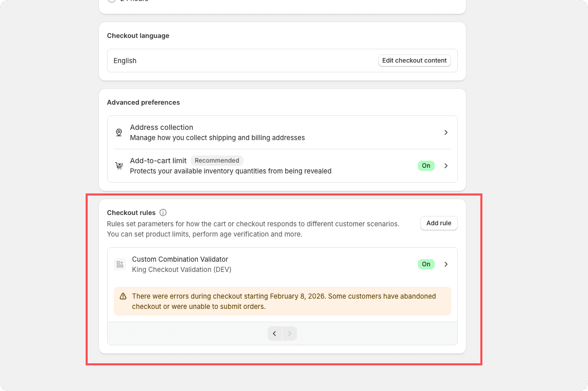The image size is (588, 391).
Task: Select the partially visible hours radio button
Action: tap(111, 1)
